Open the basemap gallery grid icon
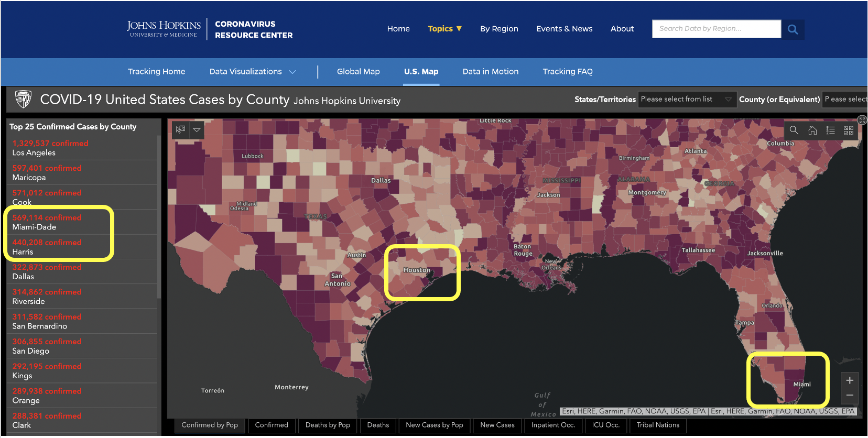868x438 pixels. pos(849,130)
